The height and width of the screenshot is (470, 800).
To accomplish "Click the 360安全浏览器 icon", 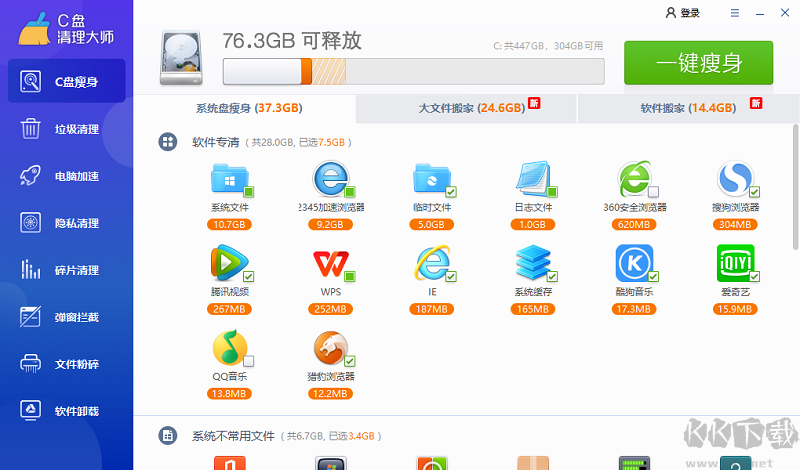I will click(x=634, y=179).
